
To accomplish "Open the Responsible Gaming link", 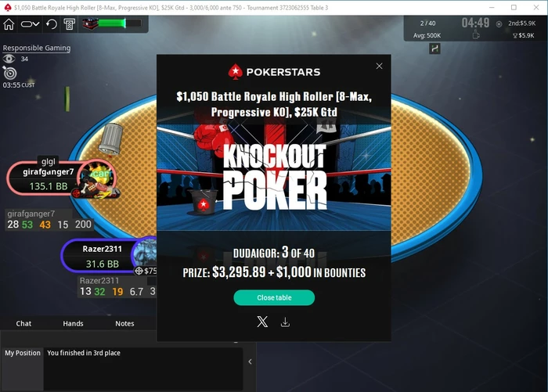I will point(37,48).
